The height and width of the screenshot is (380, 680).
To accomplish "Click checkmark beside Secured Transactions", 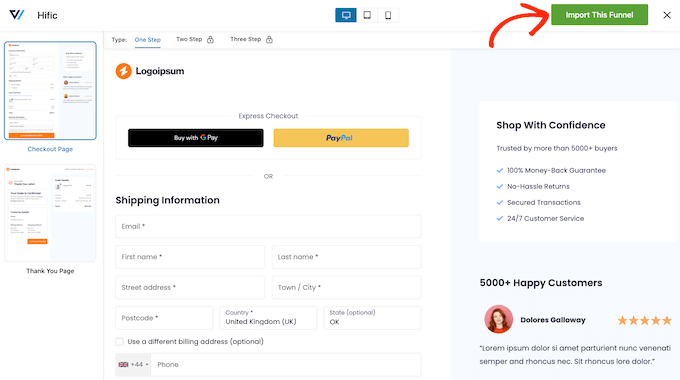I will [500, 203].
